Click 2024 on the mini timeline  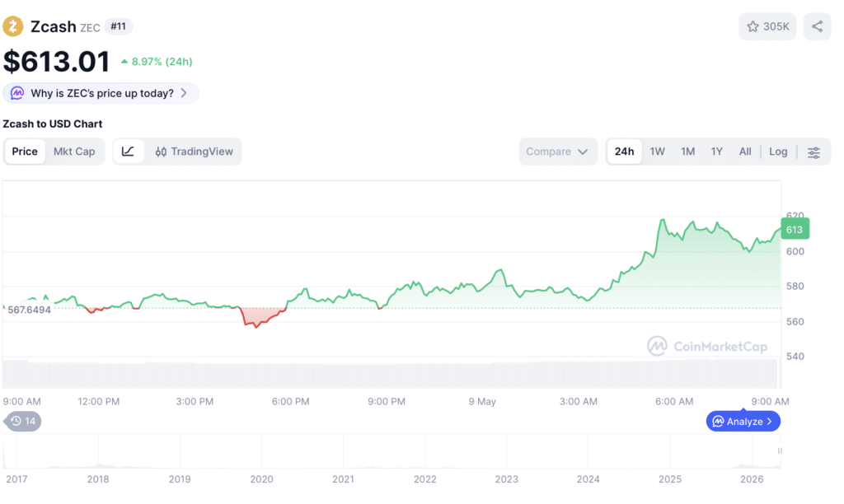click(588, 479)
